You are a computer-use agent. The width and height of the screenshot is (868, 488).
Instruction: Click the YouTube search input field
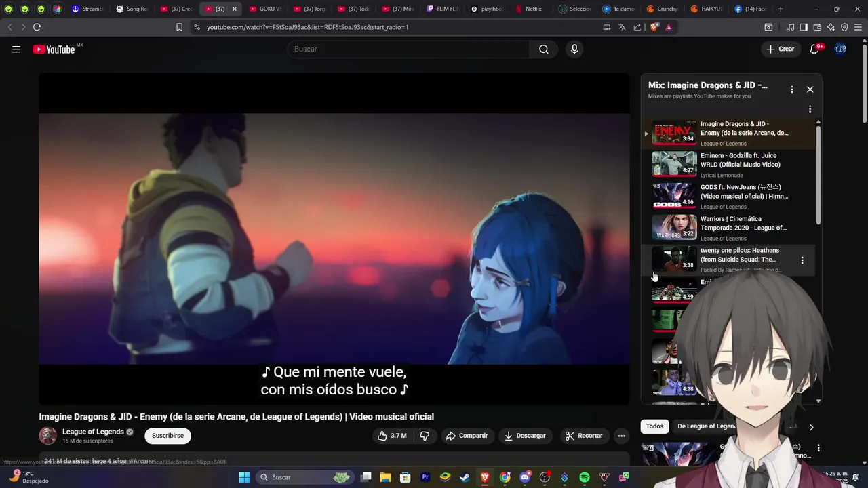(408, 49)
